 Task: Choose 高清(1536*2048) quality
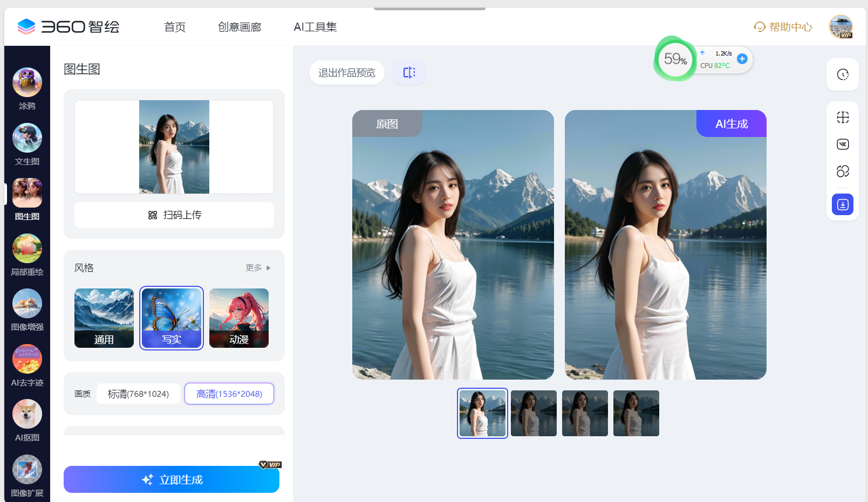[x=229, y=394]
